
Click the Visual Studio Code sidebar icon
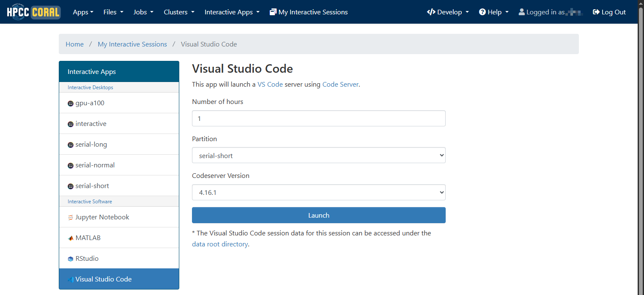click(x=71, y=280)
